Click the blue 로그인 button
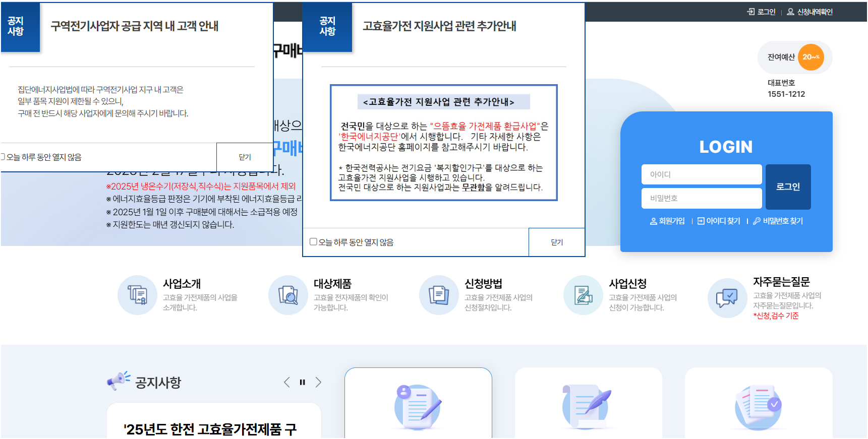Screen dimensions: 868x439 [x=788, y=186]
